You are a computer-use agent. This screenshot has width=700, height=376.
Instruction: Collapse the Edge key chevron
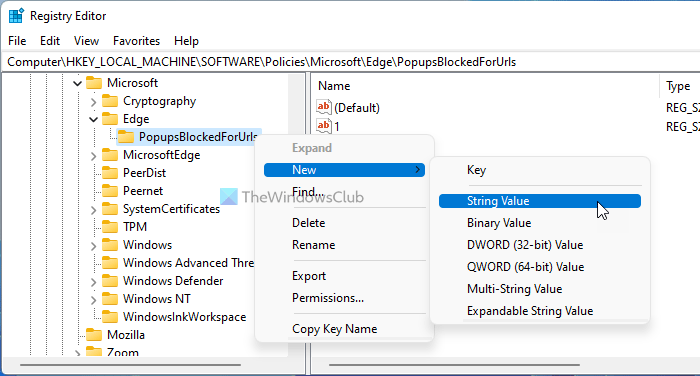[93, 119]
